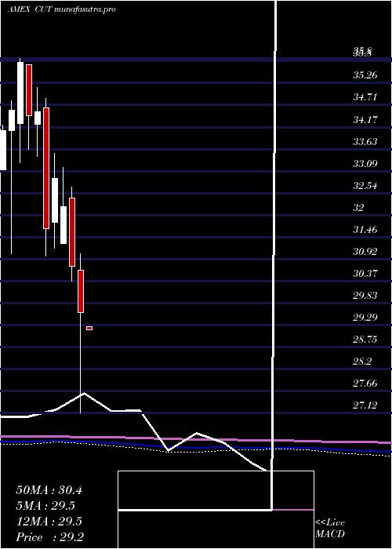392x549 pixels.
Task: Select the 28.75 price axis label
Action: 365,340
